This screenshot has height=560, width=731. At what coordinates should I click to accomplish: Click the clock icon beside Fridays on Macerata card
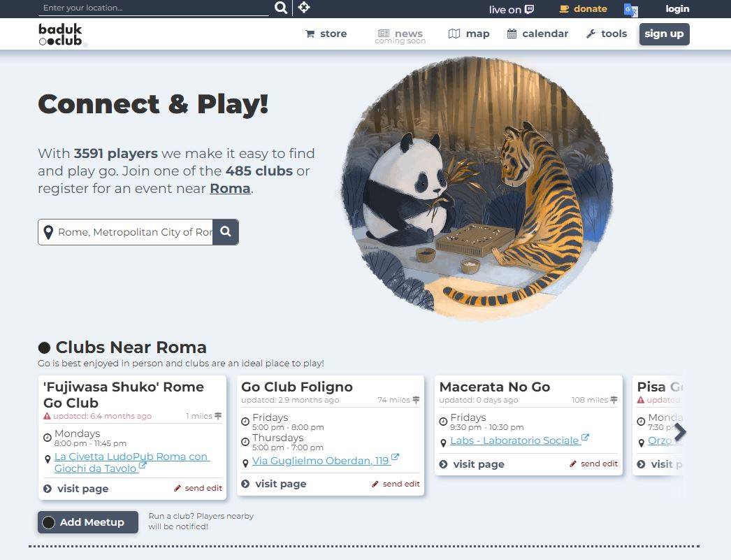(444, 421)
